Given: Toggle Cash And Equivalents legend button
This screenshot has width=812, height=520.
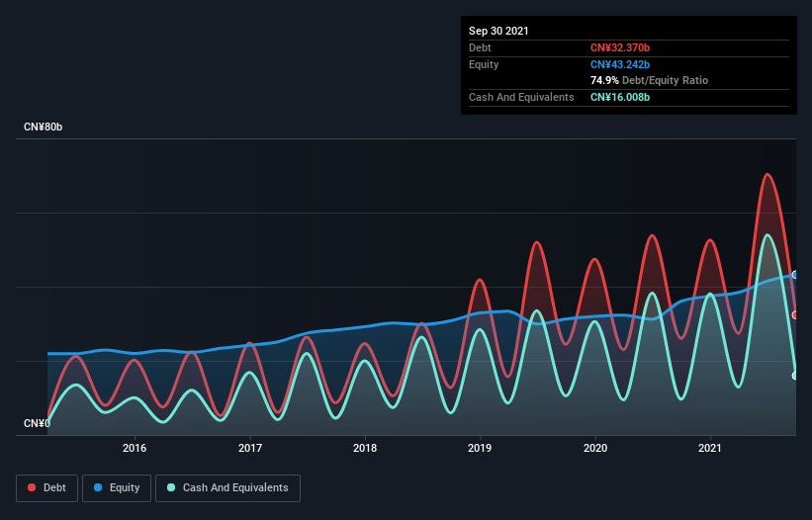Looking at the screenshot, I should [227, 488].
